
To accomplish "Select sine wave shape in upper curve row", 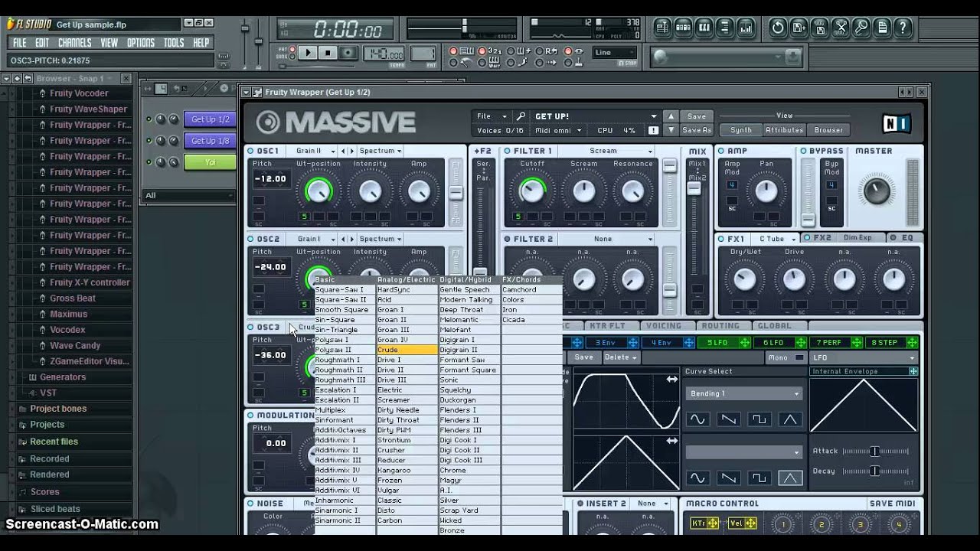I will [697, 419].
